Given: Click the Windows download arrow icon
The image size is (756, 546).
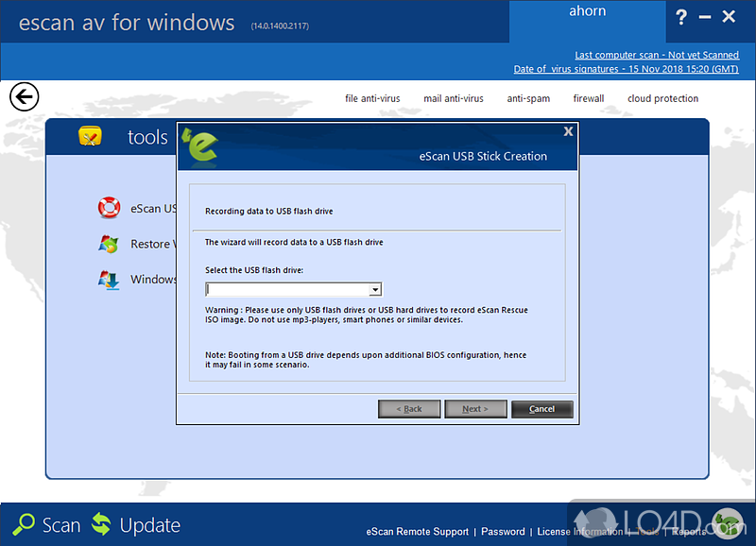Looking at the screenshot, I should [109, 280].
